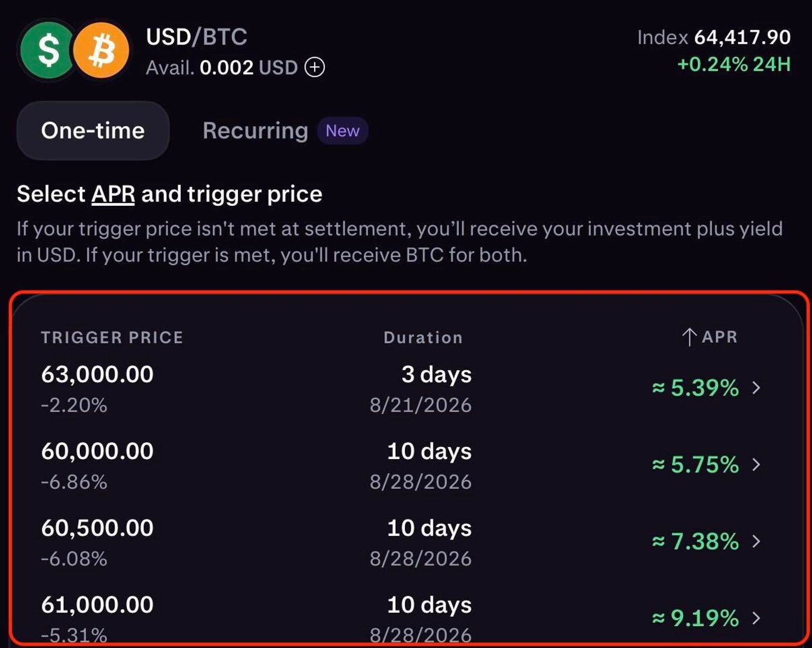Viewport: 812px width, 648px height.
Task: Click the underlined APR link in heading
Action: point(113,194)
